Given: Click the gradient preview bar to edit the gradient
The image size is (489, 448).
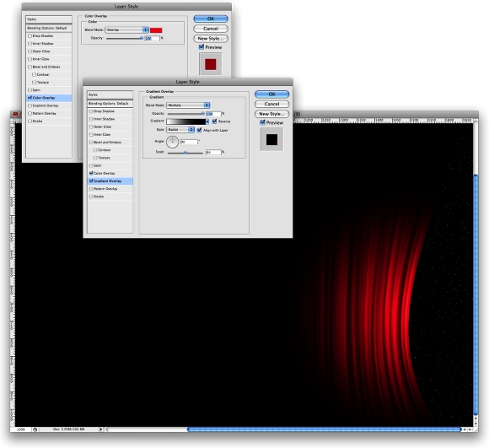Looking at the screenshot, I should 186,121.
